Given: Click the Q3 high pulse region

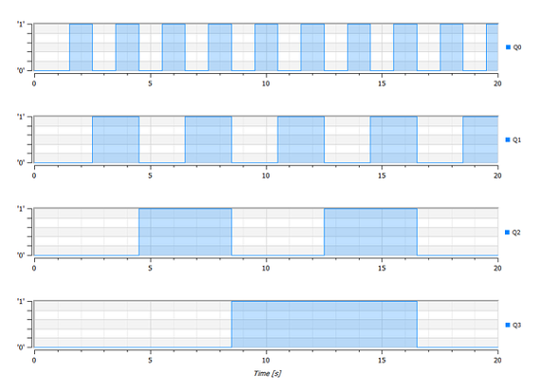Looking at the screenshot, I should coord(325,325).
